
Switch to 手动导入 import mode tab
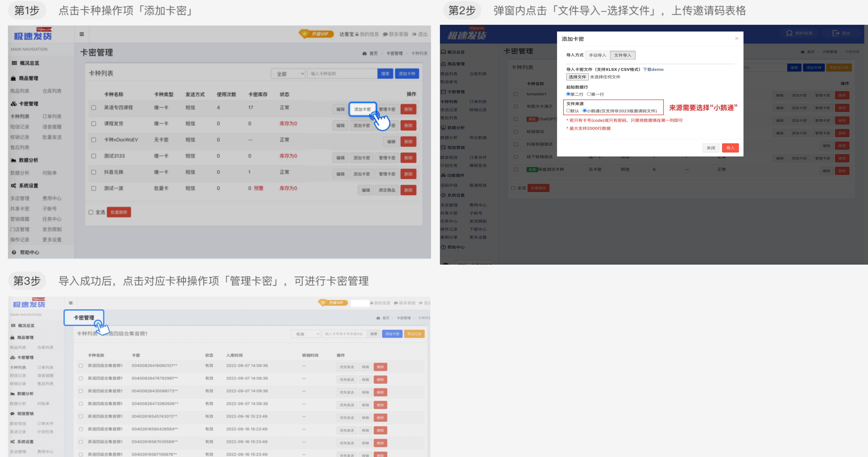click(598, 55)
